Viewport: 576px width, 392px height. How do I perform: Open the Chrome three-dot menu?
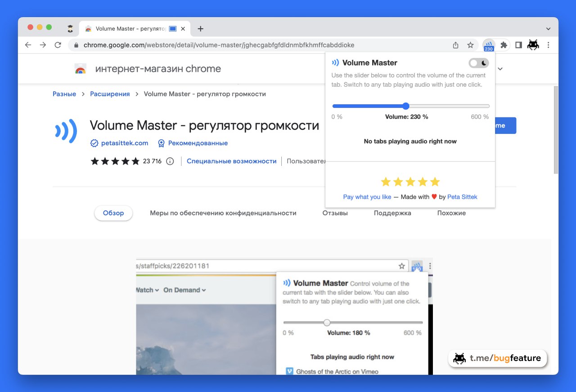(548, 45)
